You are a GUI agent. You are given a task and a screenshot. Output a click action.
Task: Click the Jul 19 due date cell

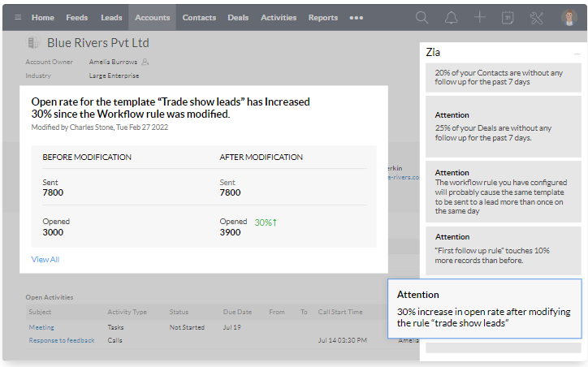231,327
